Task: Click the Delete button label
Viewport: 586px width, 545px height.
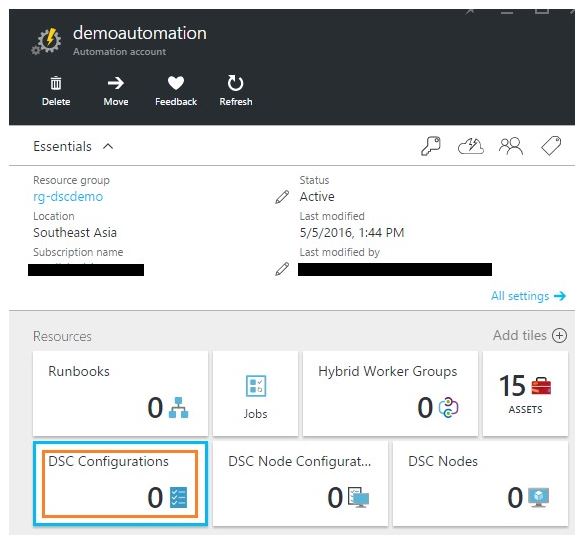Action: (x=56, y=102)
